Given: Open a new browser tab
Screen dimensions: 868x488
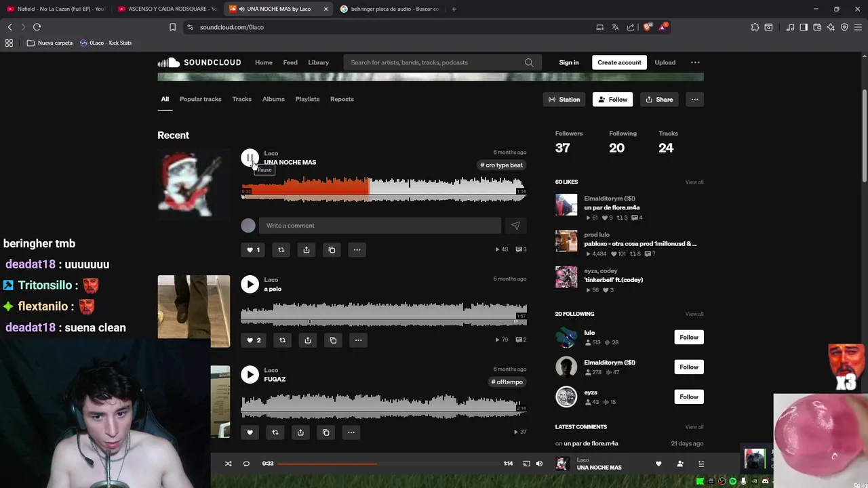Looking at the screenshot, I should (x=454, y=9).
